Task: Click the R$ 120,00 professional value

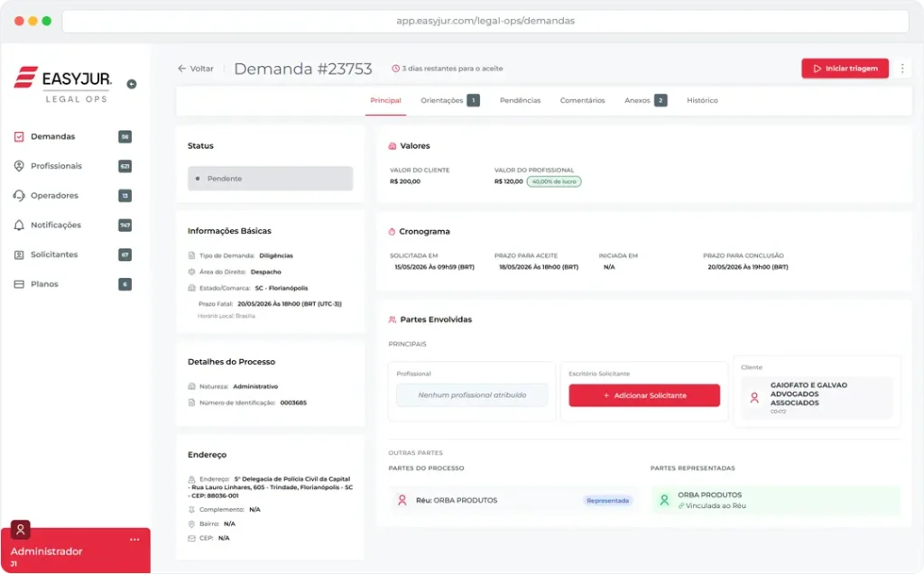Action: click(509, 181)
